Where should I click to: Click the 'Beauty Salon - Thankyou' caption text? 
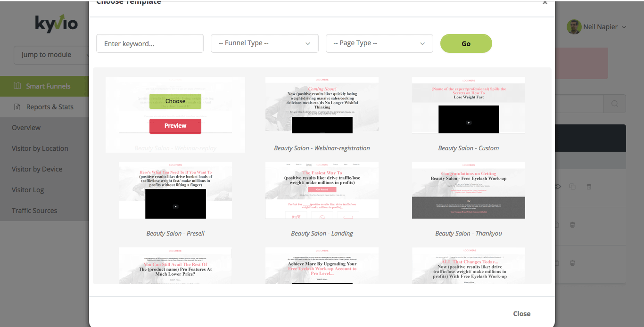coord(469,233)
